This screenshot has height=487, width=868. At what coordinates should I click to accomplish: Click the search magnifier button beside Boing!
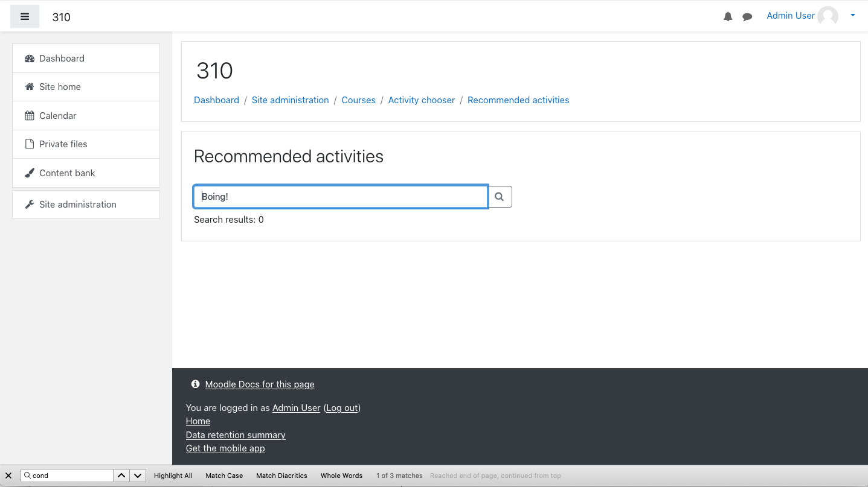coord(500,197)
